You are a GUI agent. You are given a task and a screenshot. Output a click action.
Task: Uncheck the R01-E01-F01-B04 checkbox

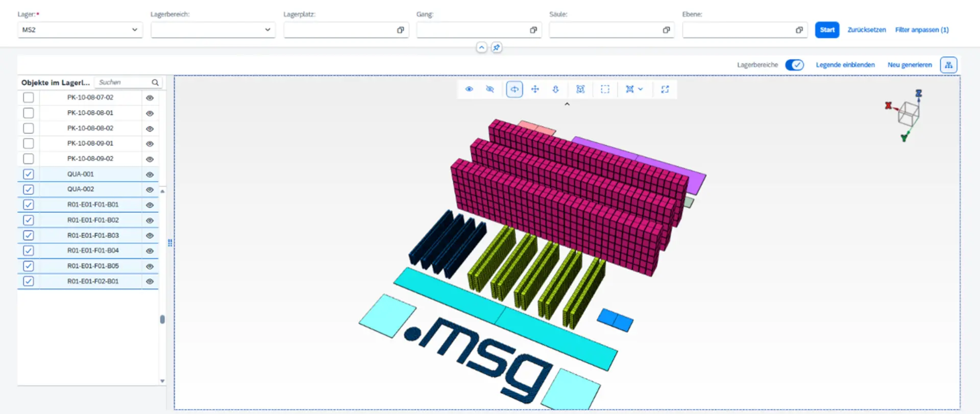29,251
